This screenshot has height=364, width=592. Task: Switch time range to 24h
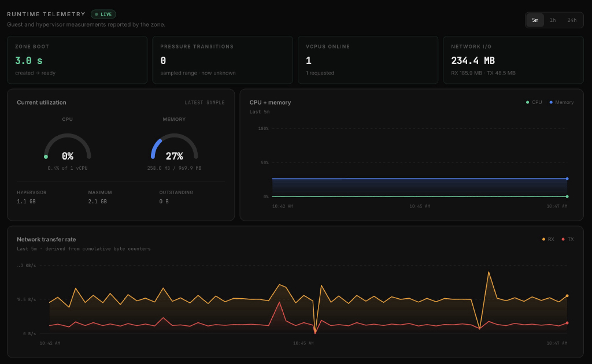coord(572,20)
